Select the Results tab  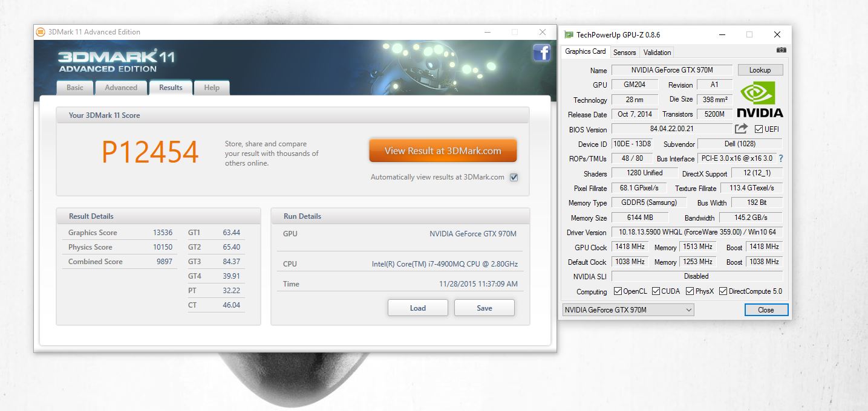tap(171, 88)
